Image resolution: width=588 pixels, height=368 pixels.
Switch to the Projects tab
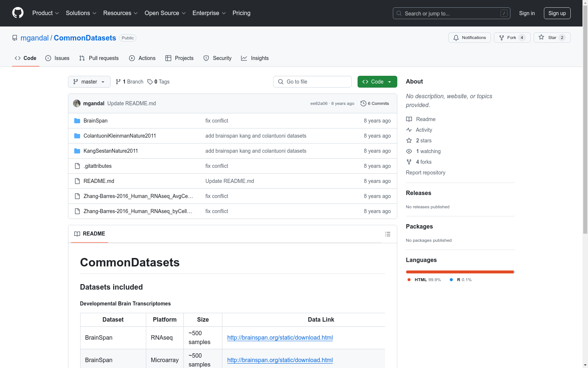pyautogui.click(x=179, y=58)
